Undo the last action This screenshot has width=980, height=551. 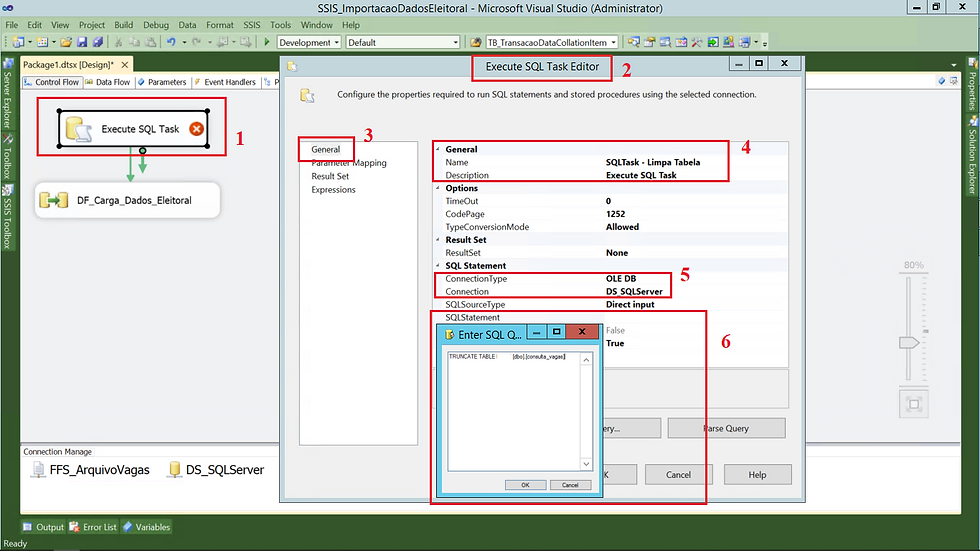171,42
